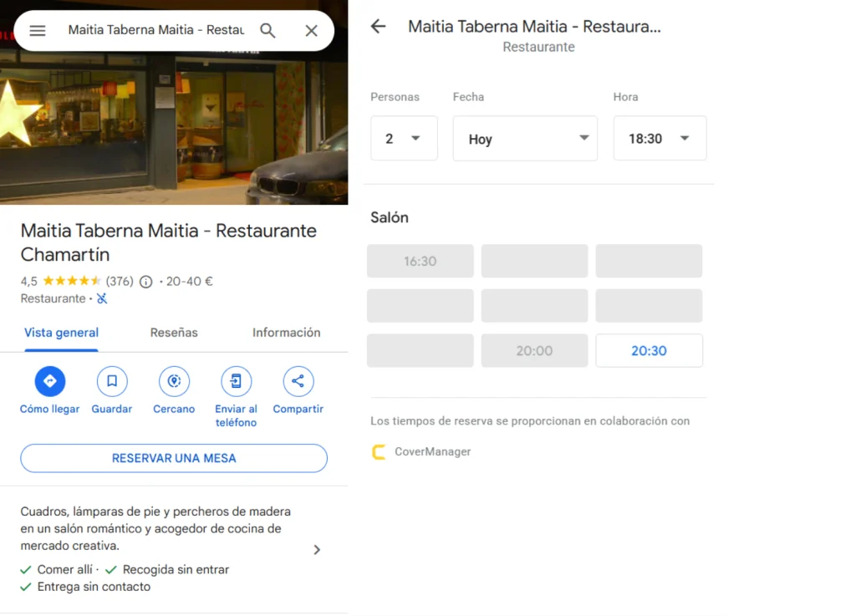Clear the search with the X icon
856x616 pixels.
311,31
